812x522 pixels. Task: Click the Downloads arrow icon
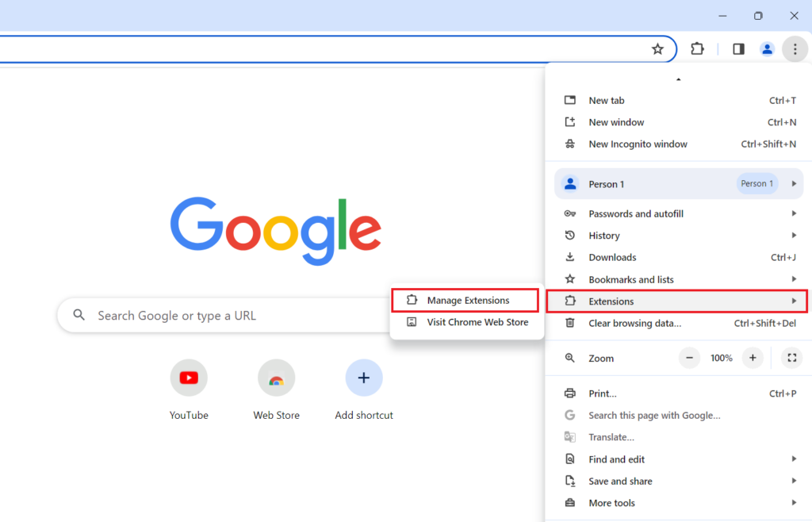[x=569, y=257]
